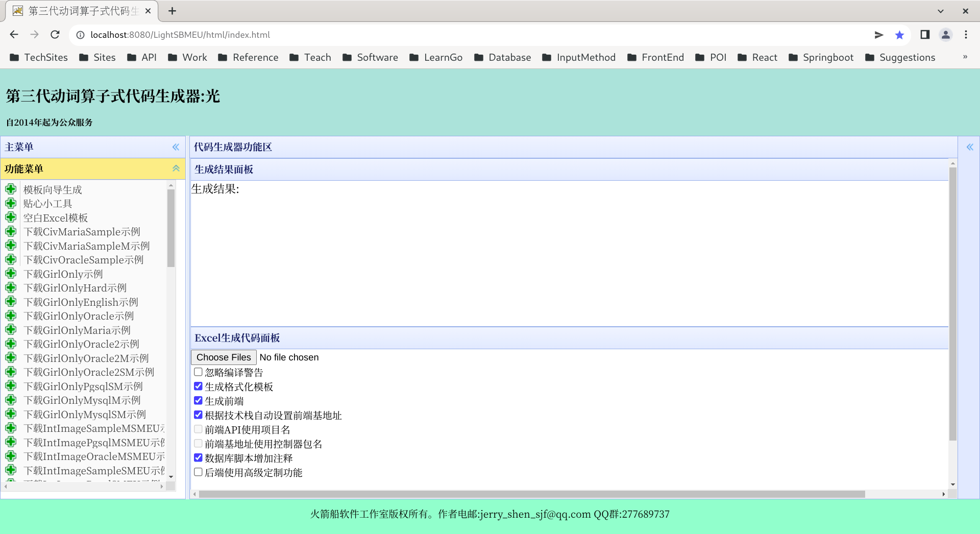
Task: Bookmark this page with the star icon
Action: pos(899,35)
